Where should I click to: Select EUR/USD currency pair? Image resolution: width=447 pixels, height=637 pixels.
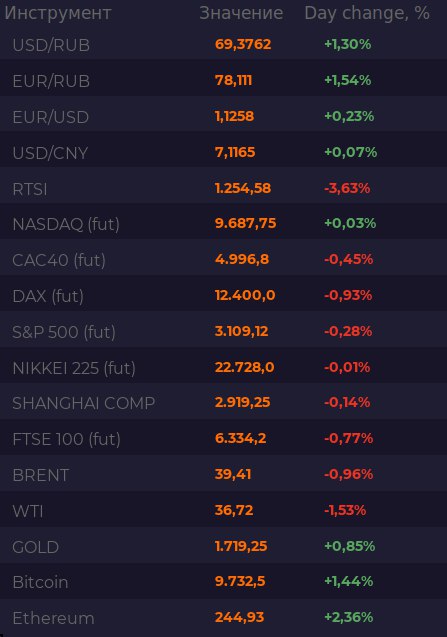pyautogui.click(x=224, y=117)
